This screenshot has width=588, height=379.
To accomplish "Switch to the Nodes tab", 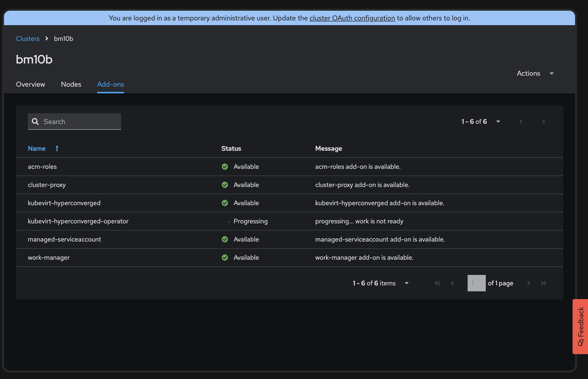I will coord(71,84).
